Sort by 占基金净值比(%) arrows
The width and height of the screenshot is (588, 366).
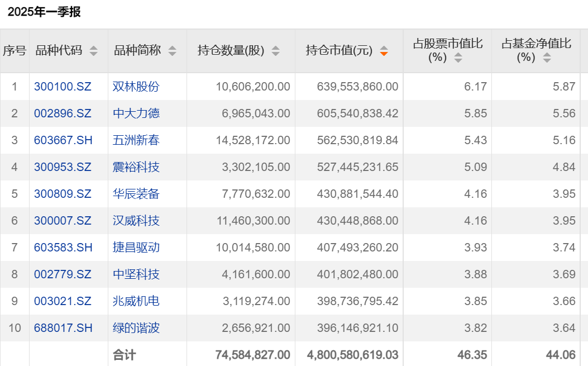pyautogui.click(x=547, y=58)
